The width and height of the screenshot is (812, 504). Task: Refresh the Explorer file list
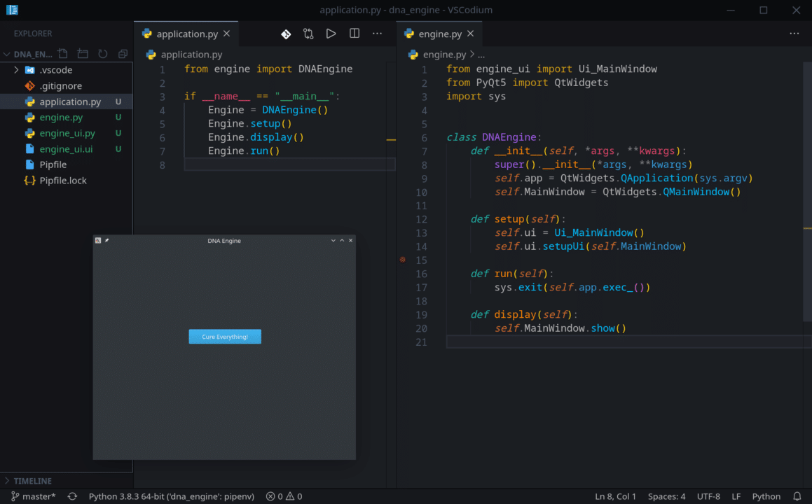103,53
